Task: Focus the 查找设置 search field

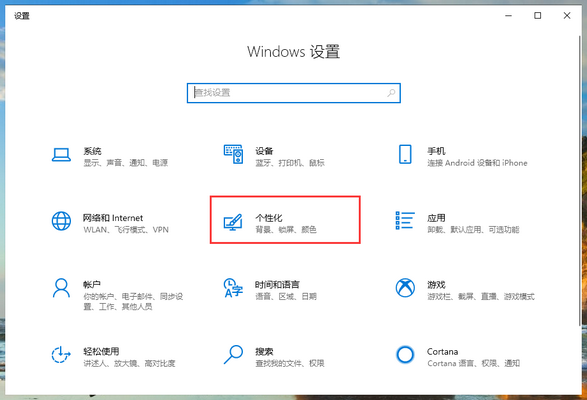Action: click(294, 93)
